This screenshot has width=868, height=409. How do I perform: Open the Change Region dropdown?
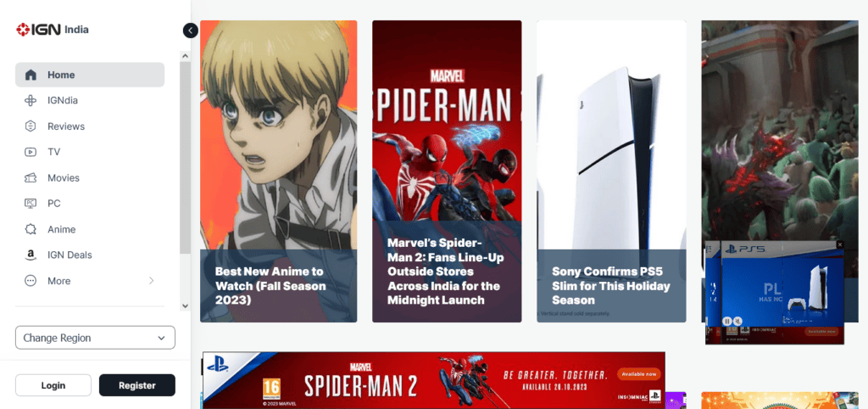(95, 338)
